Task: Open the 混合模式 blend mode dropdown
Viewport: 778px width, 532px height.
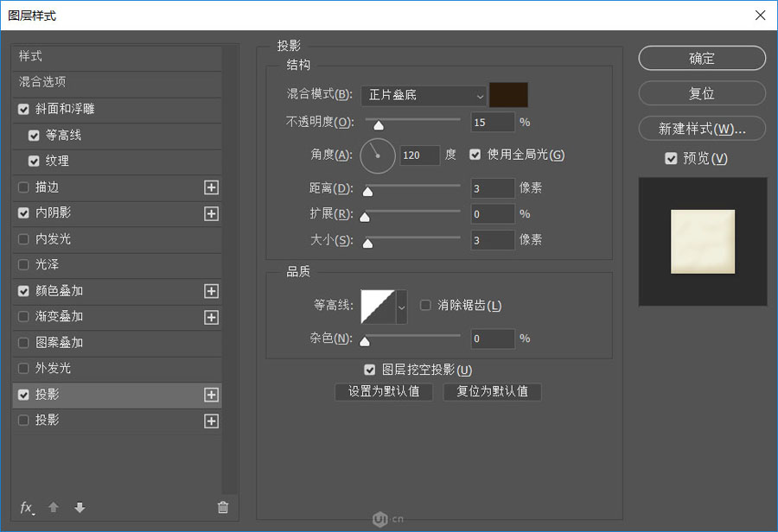Action: [x=423, y=95]
